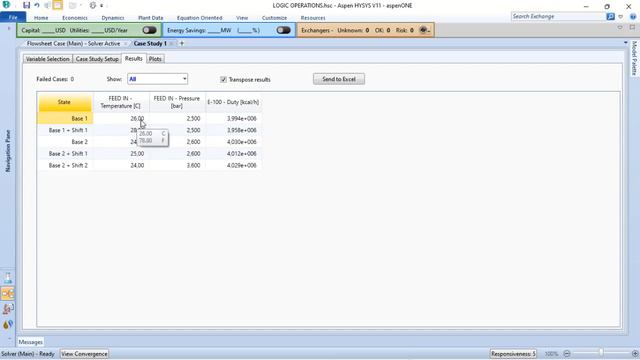The image size is (640, 360).
Task: Zoom out using the minus icon in status bar
Action: pos(567,353)
